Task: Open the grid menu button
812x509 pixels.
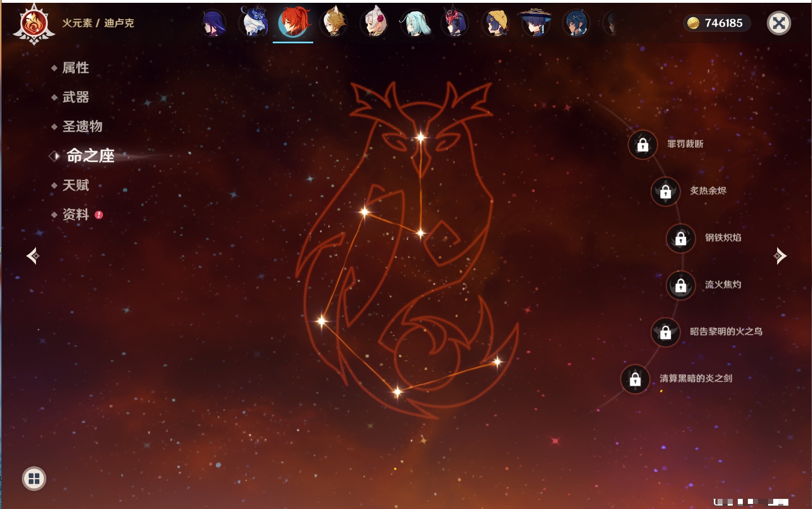Action: click(x=34, y=479)
